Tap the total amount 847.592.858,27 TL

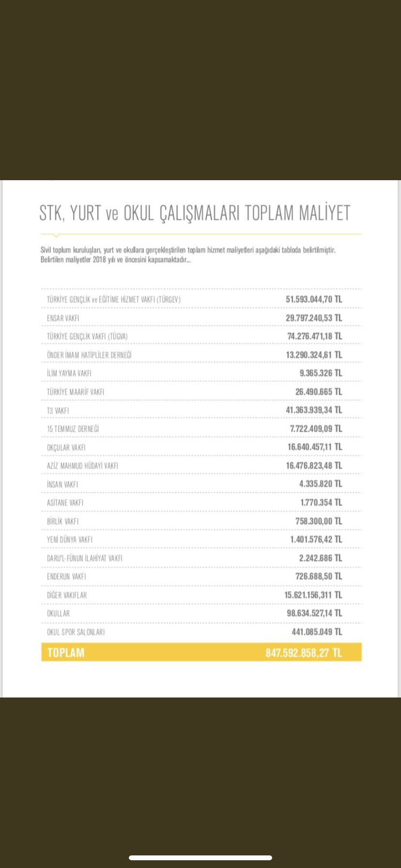303,652
